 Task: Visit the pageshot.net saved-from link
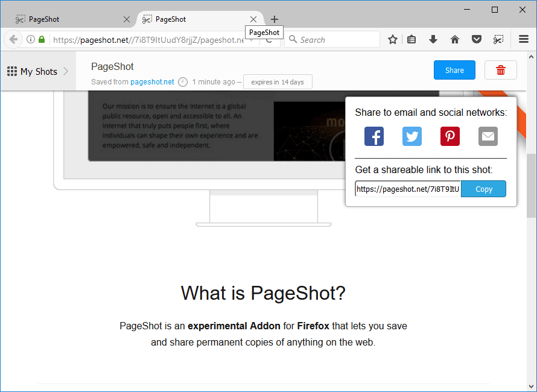click(151, 82)
